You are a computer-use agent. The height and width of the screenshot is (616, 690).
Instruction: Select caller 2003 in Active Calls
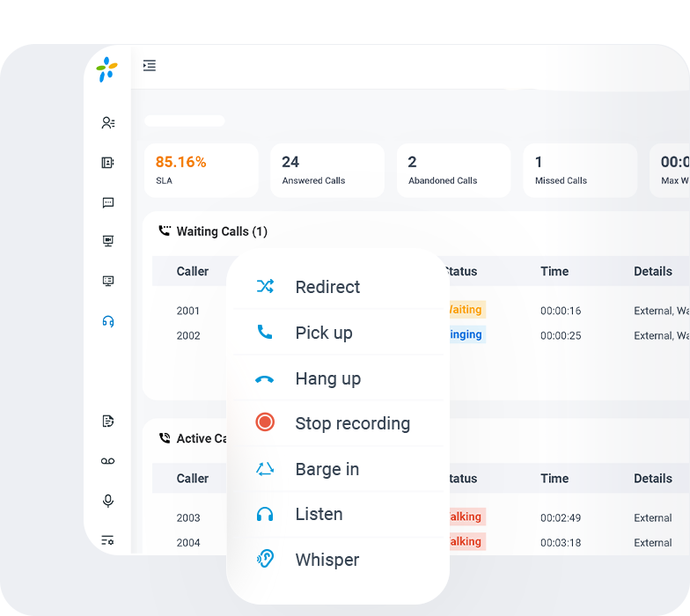tap(188, 517)
